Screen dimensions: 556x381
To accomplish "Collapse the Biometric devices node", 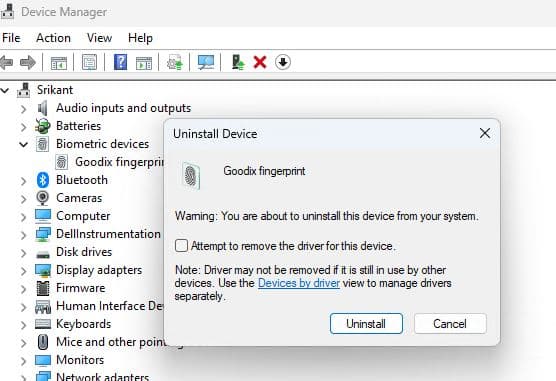I will [23, 144].
